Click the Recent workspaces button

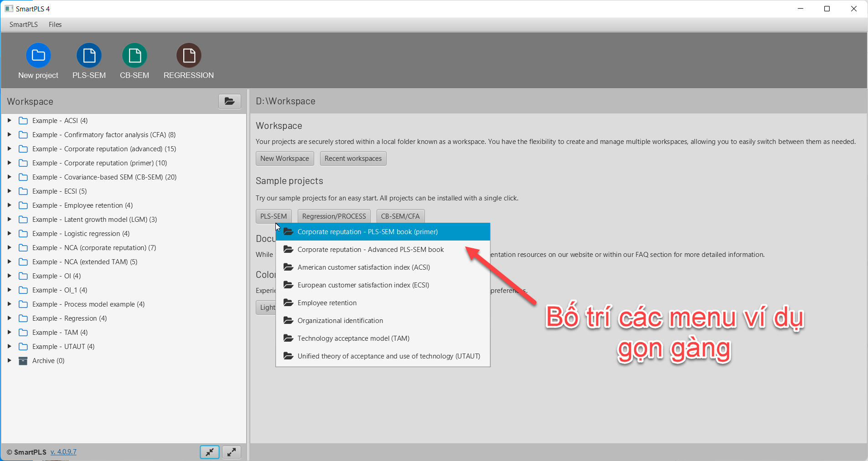[353, 159]
